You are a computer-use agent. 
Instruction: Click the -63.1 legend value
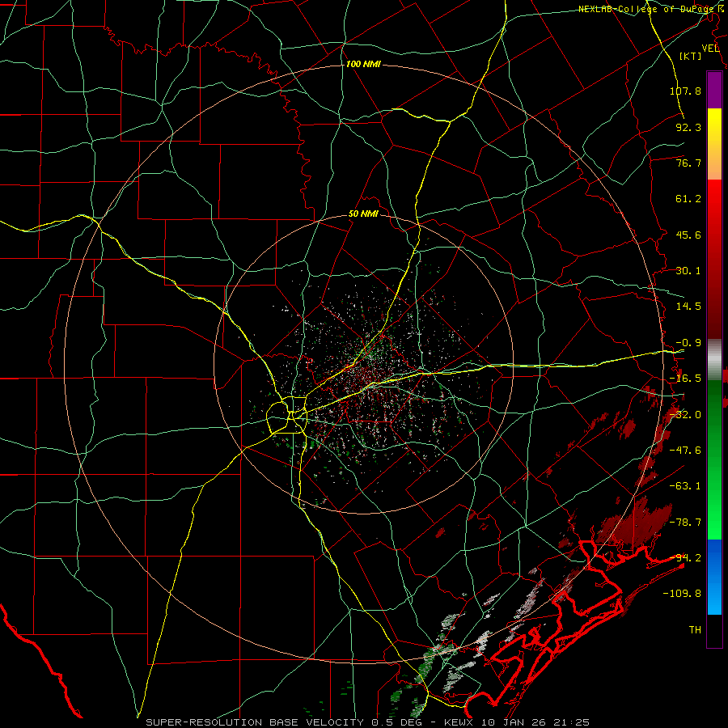point(685,486)
